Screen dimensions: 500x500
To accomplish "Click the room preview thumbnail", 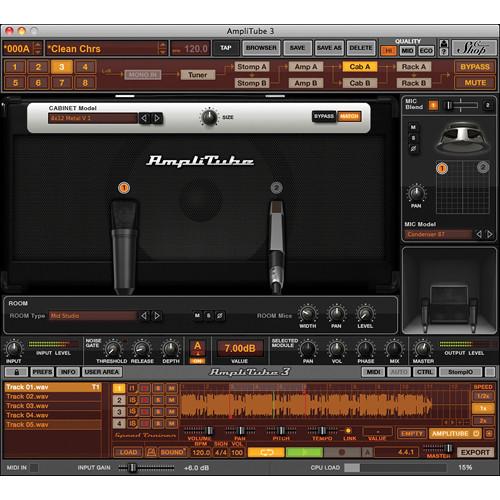I will (449, 291).
